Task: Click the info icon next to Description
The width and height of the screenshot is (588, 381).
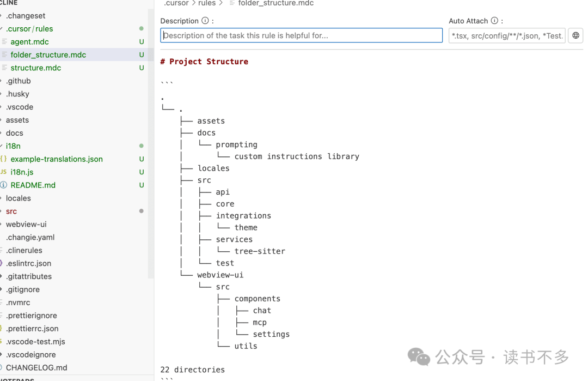Action: tap(205, 21)
